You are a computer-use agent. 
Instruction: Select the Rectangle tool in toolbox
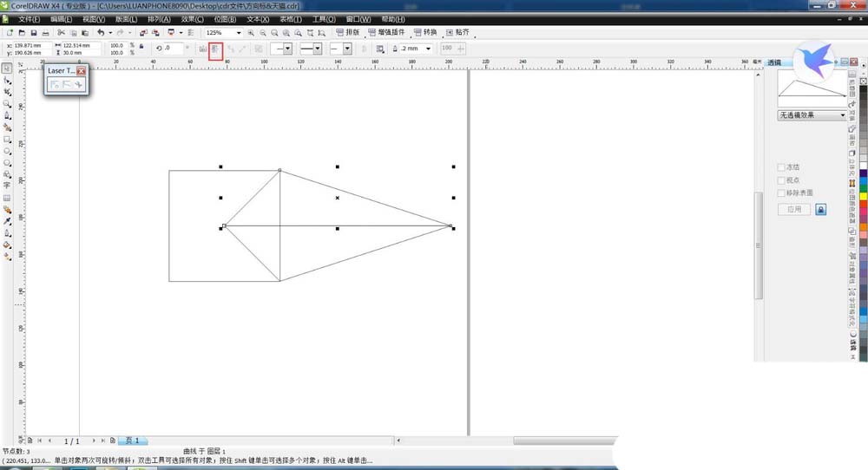(7, 139)
